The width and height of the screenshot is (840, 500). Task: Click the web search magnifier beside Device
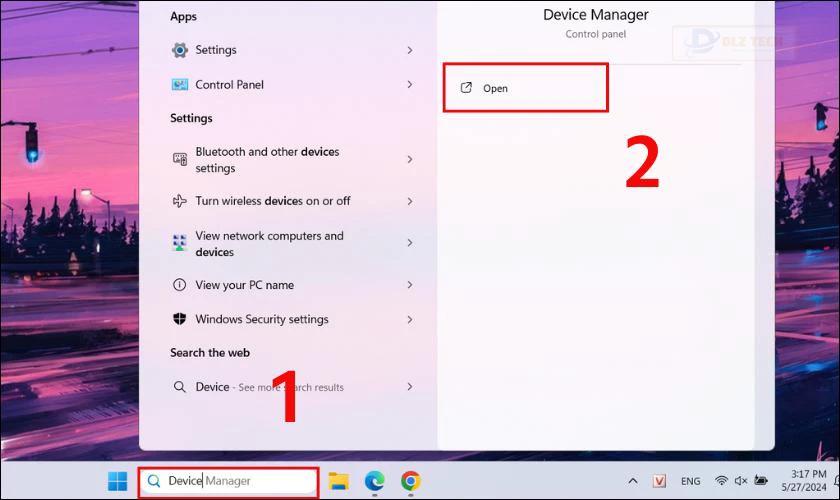tap(179, 386)
